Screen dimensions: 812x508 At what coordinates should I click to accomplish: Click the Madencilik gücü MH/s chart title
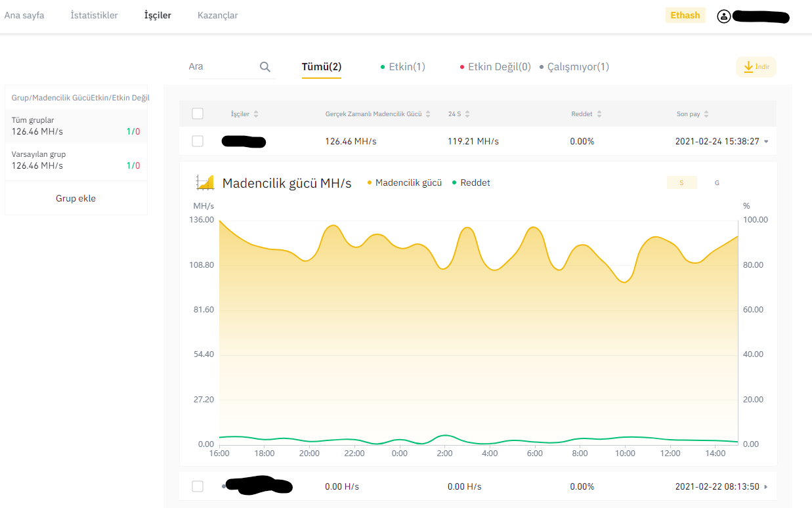pos(287,182)
